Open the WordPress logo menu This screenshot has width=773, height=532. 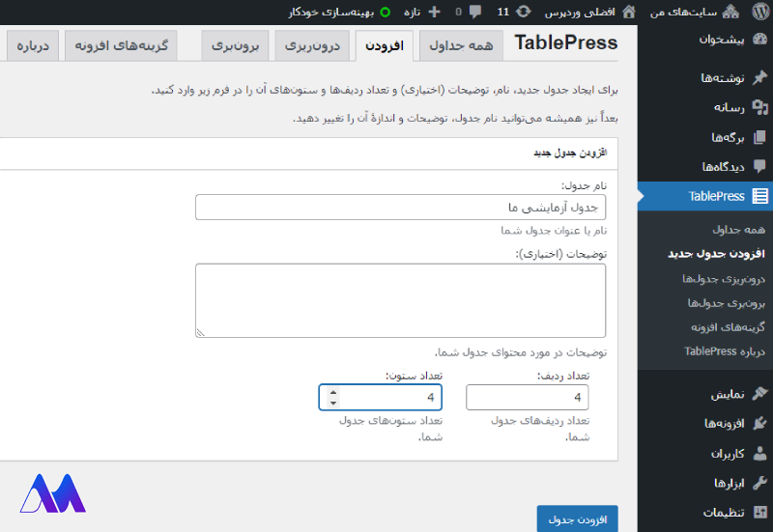click(x=760, y=12)
